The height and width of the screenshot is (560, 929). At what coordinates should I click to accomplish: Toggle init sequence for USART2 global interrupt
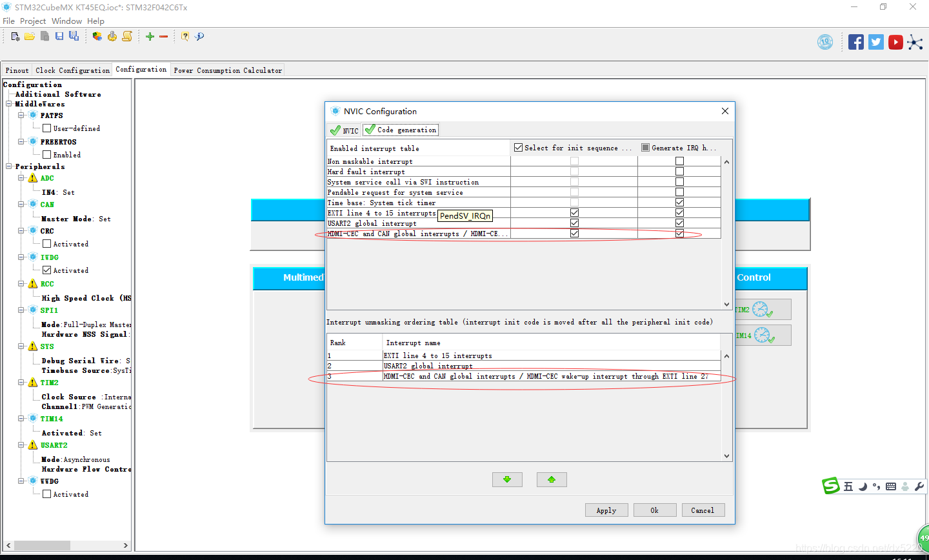click(x=574, y=223)
